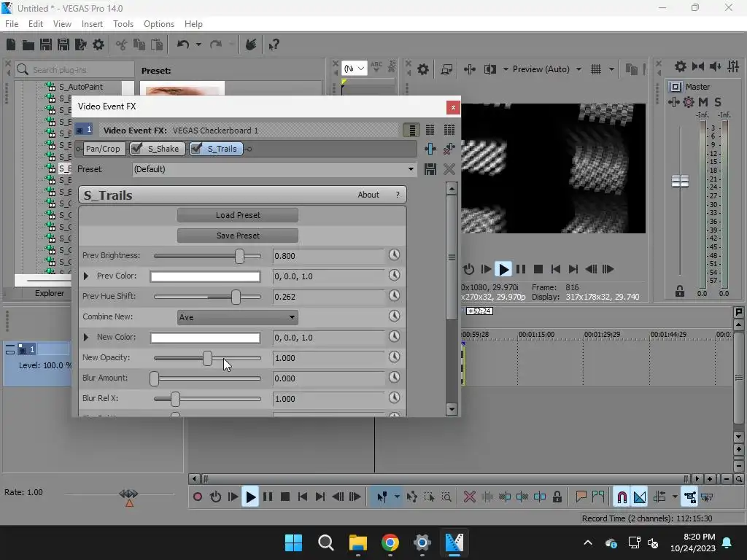Open a project with the folder icon
Image resolution: width=747 pixels, height=560 pixels.
[28, 44]
